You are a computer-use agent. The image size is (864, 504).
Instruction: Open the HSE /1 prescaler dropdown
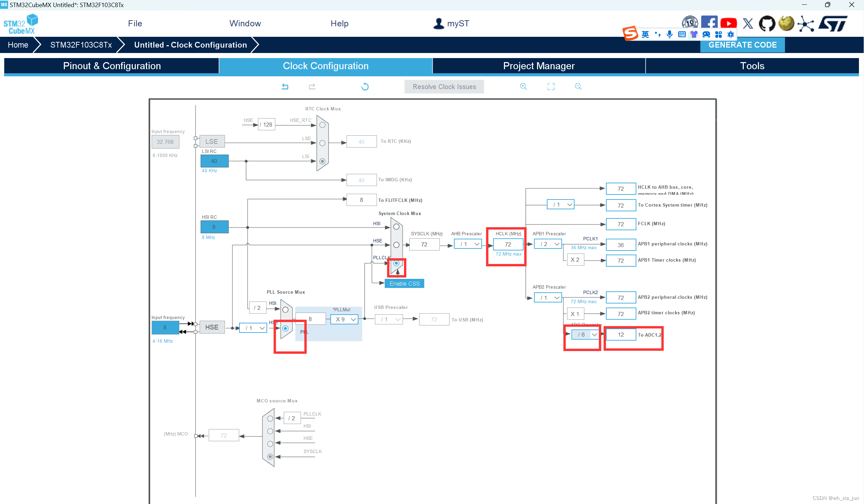[253, 328]
